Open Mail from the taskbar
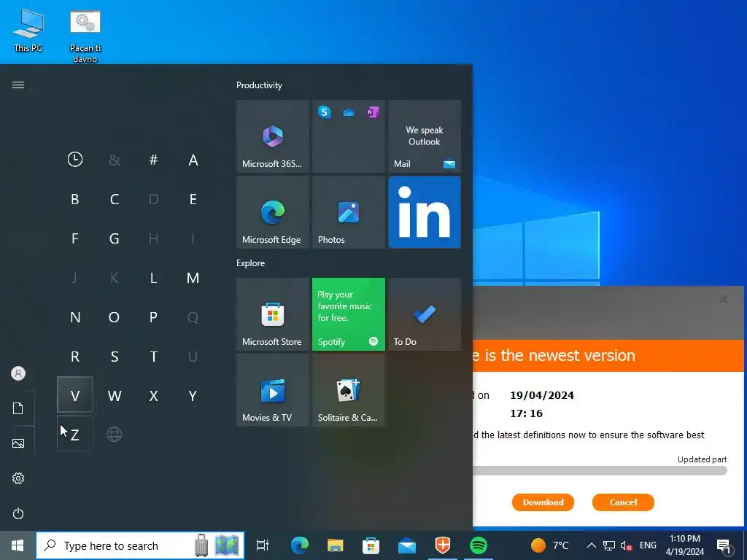The height and width of the screenshot is (560, 747). 407,545
